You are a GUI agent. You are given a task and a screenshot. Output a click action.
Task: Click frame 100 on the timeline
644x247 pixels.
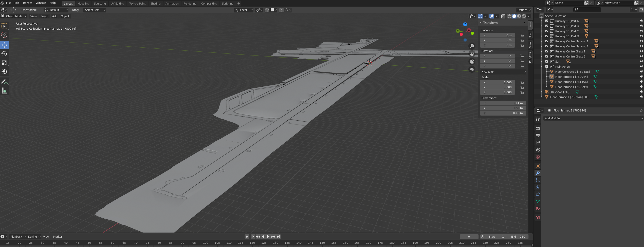206,243
